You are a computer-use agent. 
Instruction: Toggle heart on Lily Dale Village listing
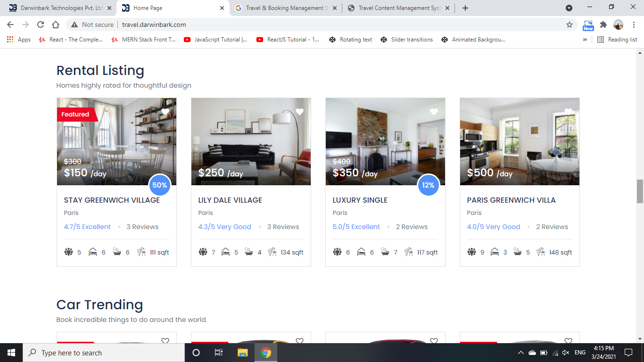[x=299, y=112]
